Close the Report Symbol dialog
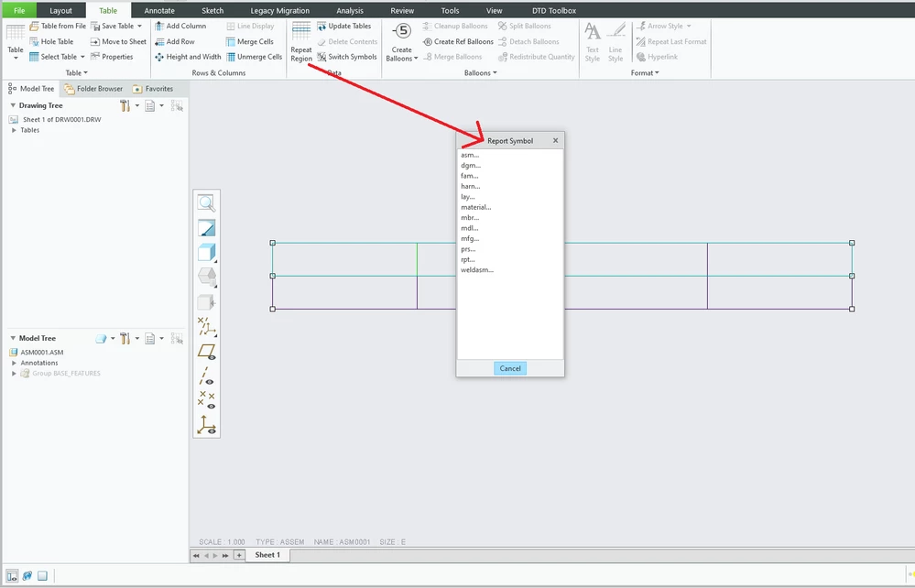This screenshot has width=915, height=588. (556, 140)
